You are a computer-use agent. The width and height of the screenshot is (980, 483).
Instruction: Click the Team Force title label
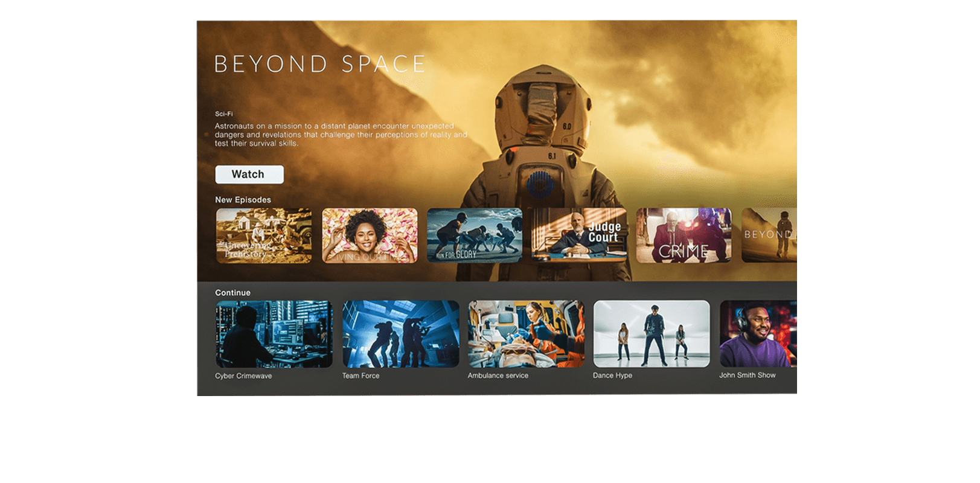[360, 376]
